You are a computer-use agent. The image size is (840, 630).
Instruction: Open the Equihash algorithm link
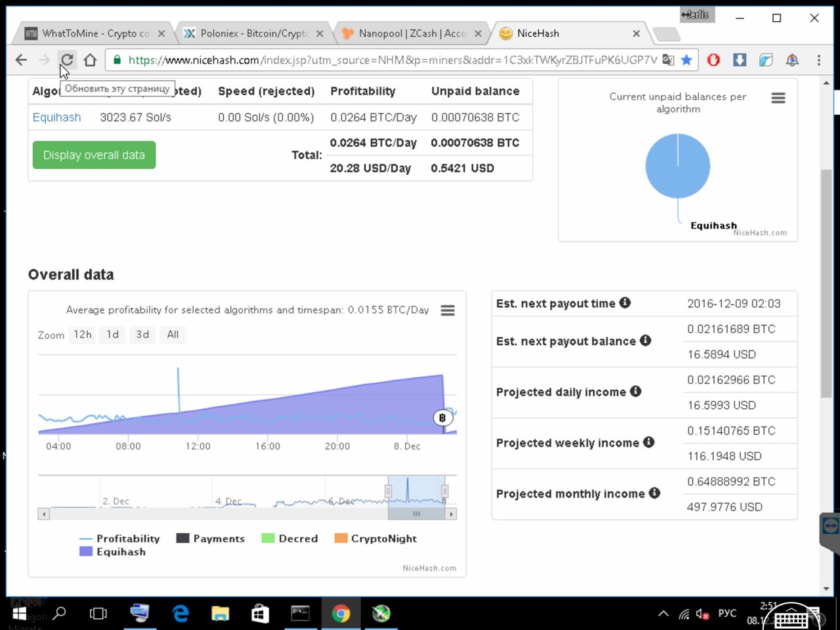click(x=57, y=117)
